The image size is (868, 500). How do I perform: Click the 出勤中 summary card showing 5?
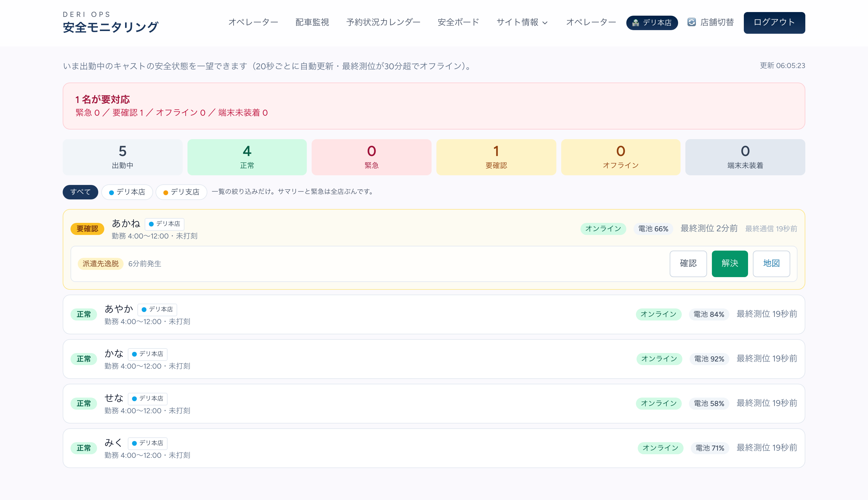122,157
